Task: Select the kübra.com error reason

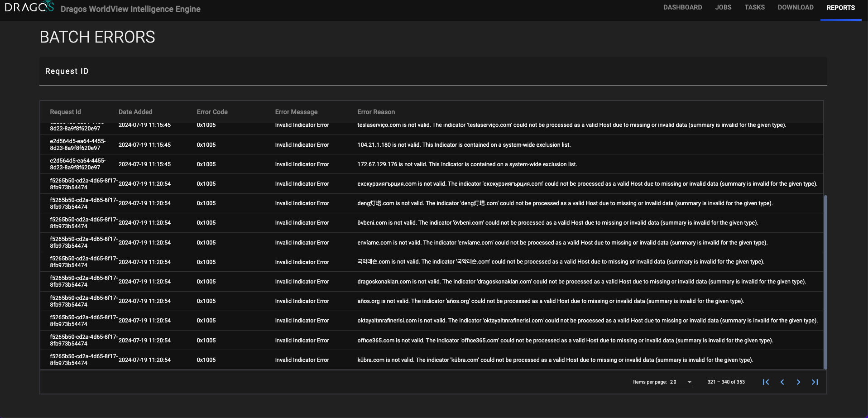Action: tap(555, 360)
